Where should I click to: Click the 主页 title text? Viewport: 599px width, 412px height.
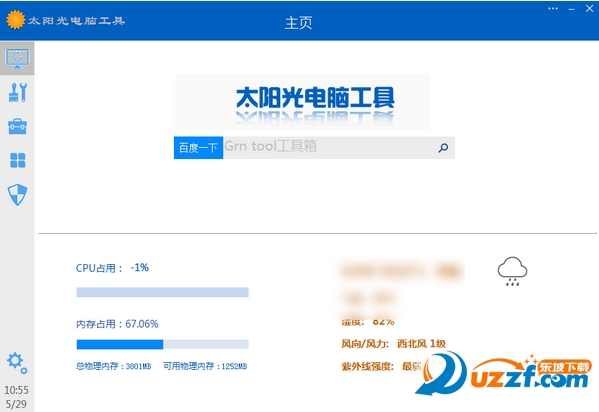tap(298, 23)
